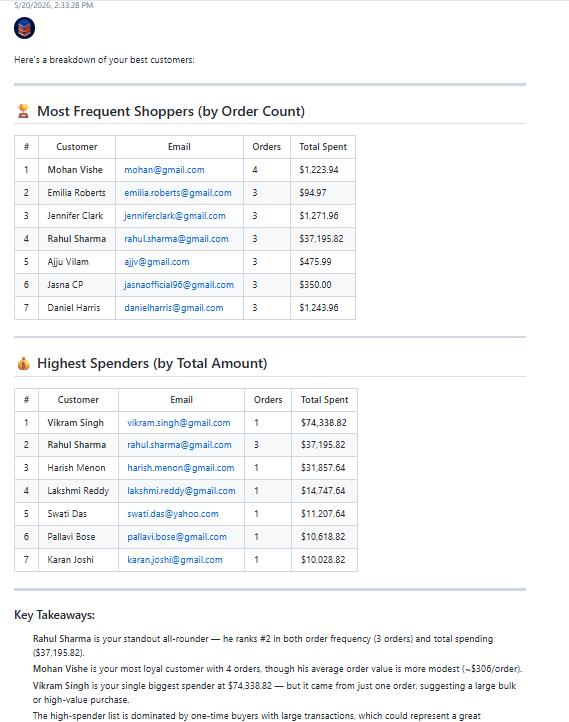Click the swati.das@yahoo.com link
This screenshot has height=722, width=569.
pos(173,514)
